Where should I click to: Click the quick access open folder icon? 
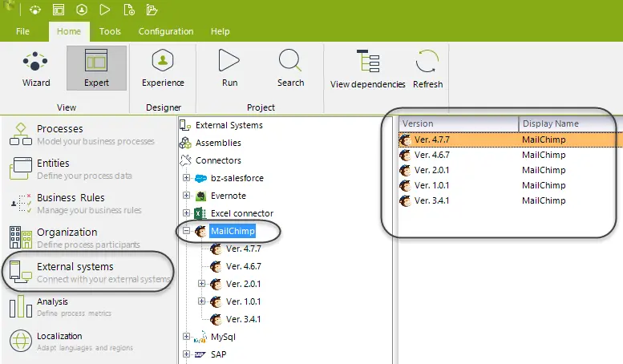tap(152, 10)
